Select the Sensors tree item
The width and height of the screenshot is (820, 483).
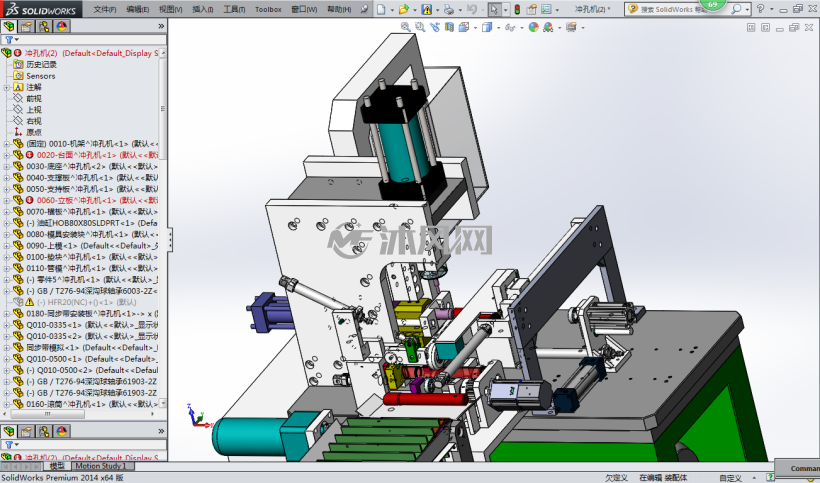(41, 76)
